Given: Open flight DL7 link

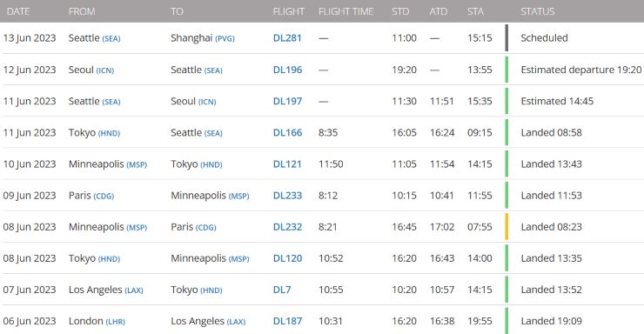Looking at the screenshot, I should click(x=282, y=290).
